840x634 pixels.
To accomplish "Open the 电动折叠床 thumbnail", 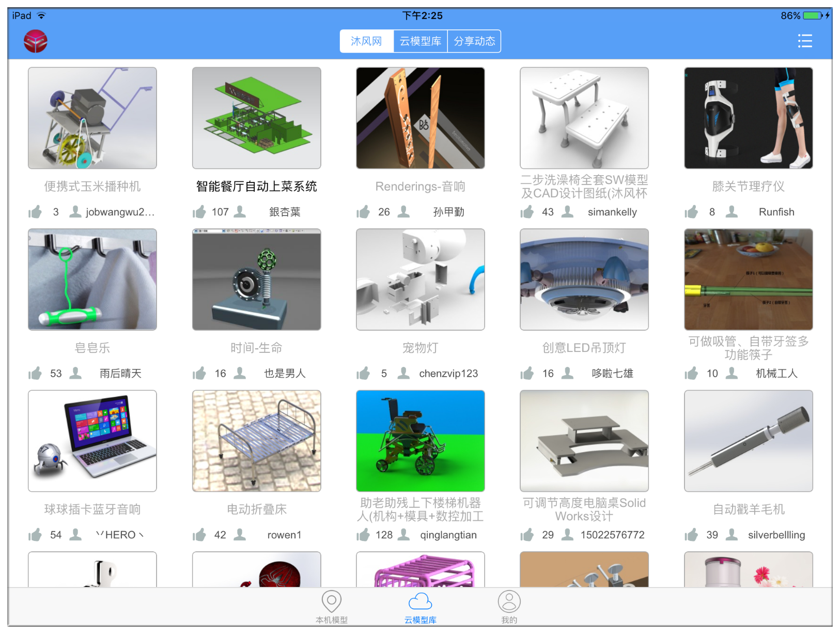I will (257, 441).
